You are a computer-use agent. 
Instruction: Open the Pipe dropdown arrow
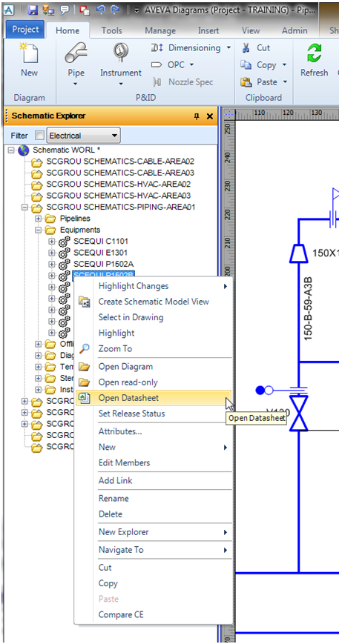tap(76, 84)
